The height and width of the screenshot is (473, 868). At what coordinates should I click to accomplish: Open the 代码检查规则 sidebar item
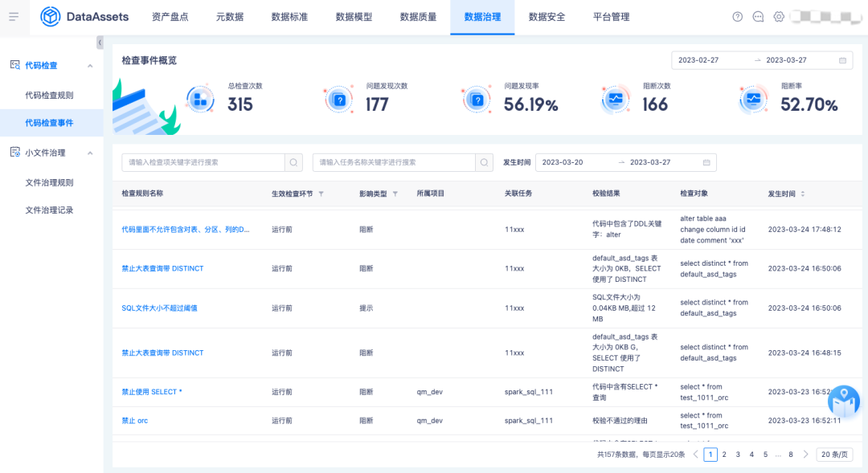point(49,95)
